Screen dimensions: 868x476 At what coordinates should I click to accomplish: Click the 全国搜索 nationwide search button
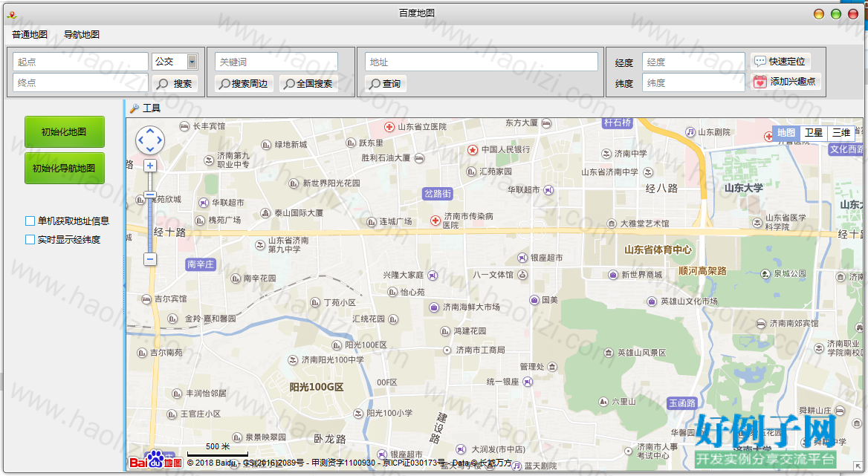click(x=309, y=83)
